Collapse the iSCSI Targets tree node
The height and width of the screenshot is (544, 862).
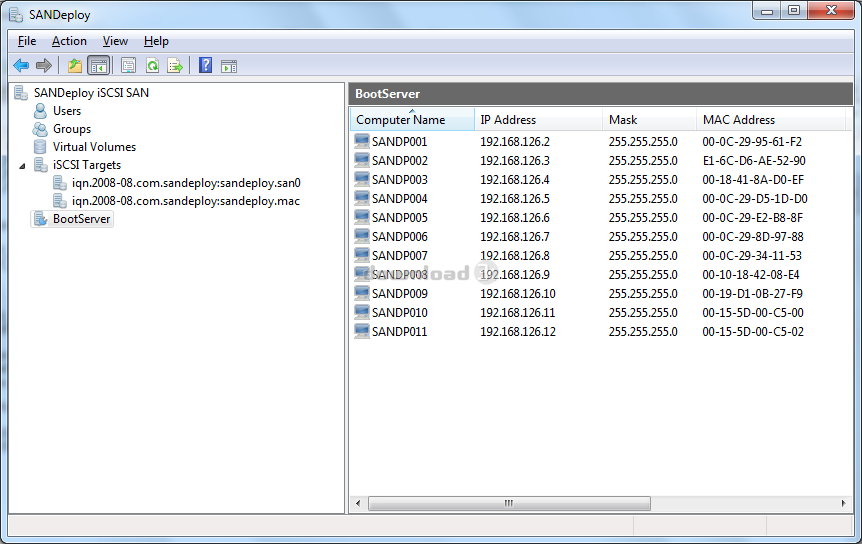pos(22,165)
